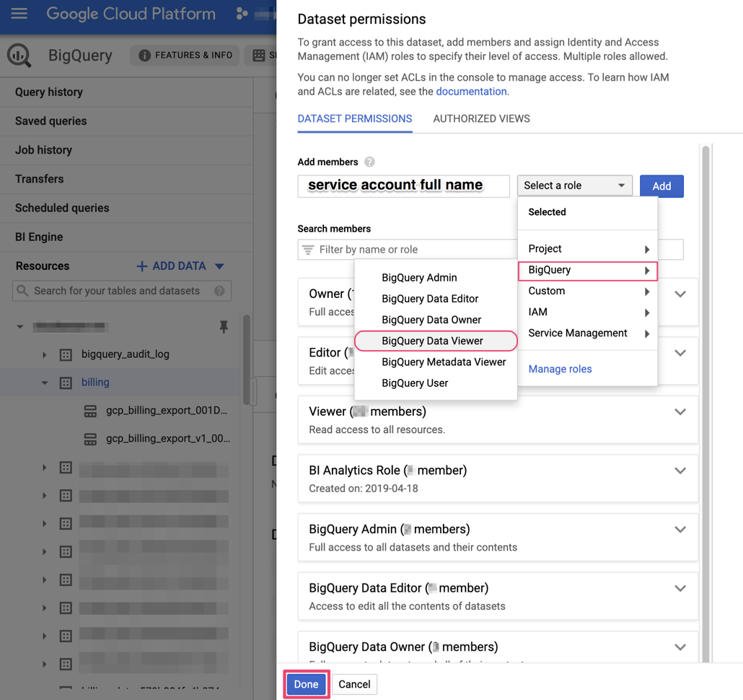The image size is (743, 700).
Task: Switch to the Dataset Permissions tab
Action: pos(355,119)
